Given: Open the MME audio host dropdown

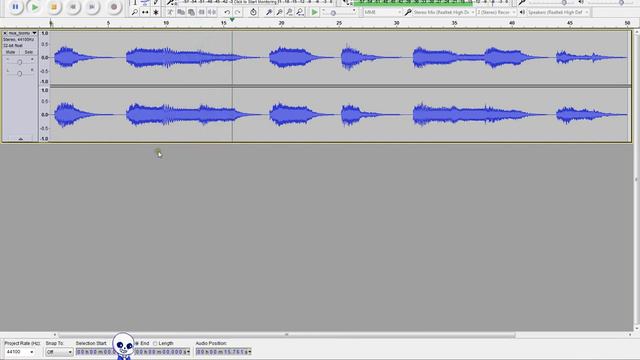Looking at the screenshot, I should coord(382,12).
